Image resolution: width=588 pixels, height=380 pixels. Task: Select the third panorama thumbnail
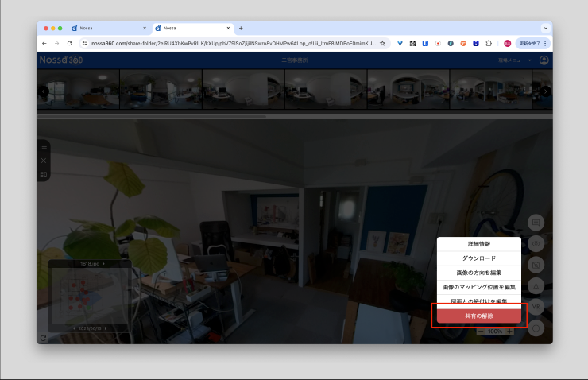coord(243,89)
